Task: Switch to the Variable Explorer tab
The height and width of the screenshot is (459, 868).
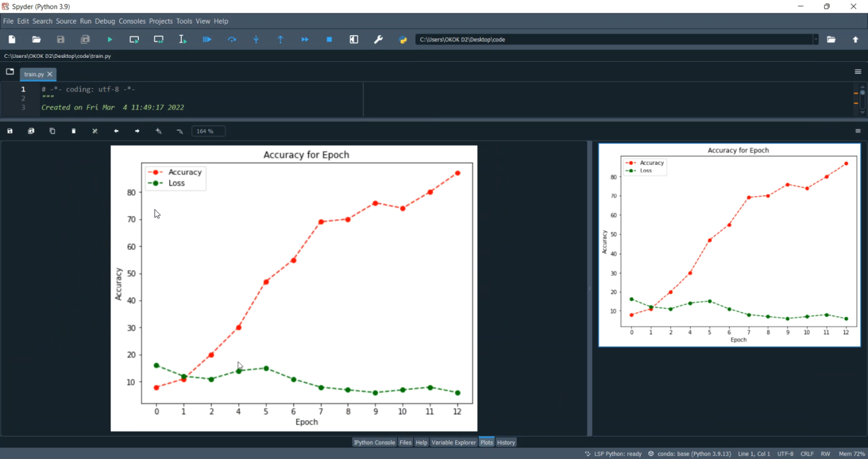Action: click(453, 442)
